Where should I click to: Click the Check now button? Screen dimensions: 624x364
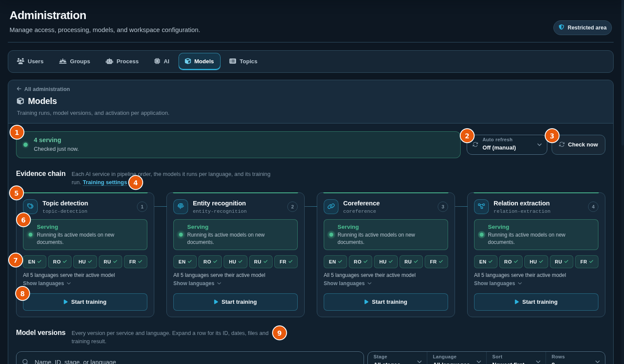[x=578, y=145]
